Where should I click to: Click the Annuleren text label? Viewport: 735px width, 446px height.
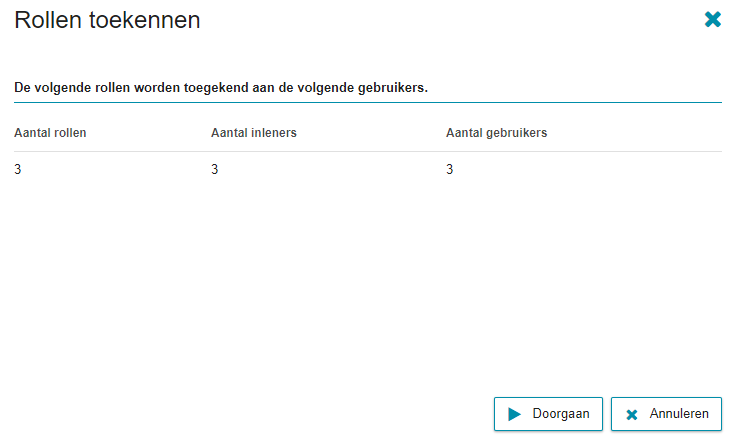(679, 414)
